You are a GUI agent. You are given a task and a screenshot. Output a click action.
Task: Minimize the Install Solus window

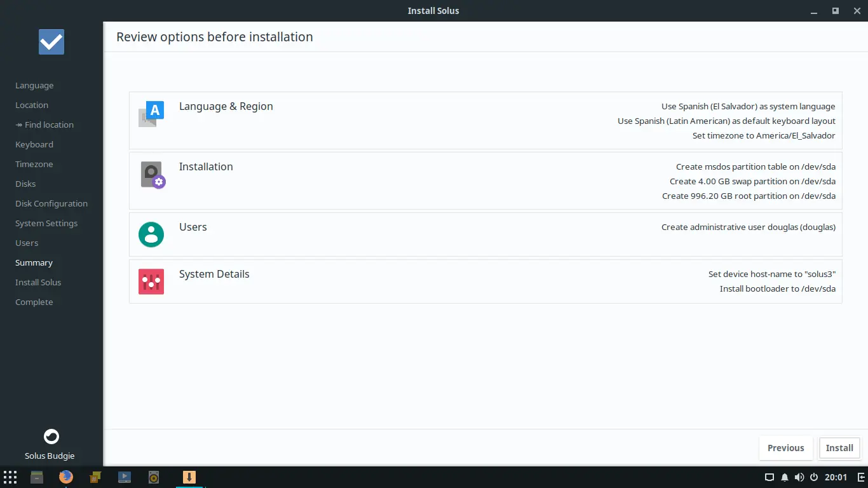pyautogui.click(x=815, y=11)
